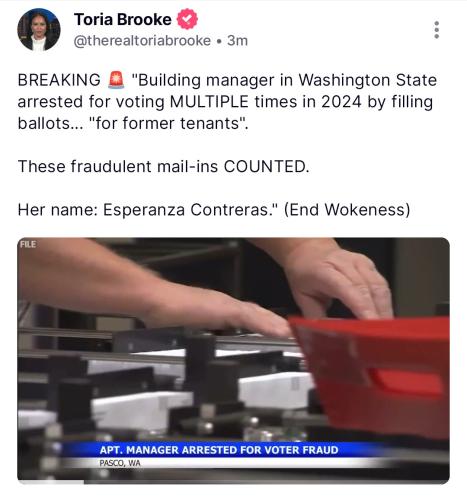Open the post via 3m timestamp

tap(237, 41)
